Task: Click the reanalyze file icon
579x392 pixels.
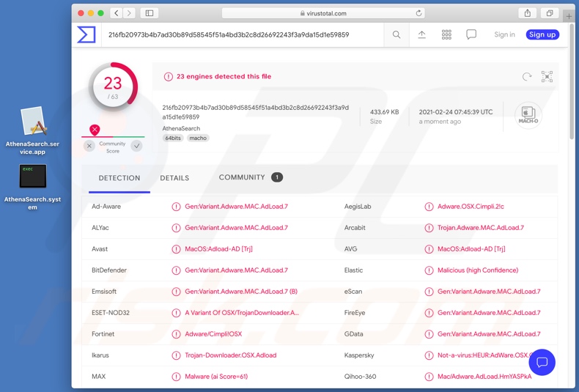Action: [x=527, y=76]
